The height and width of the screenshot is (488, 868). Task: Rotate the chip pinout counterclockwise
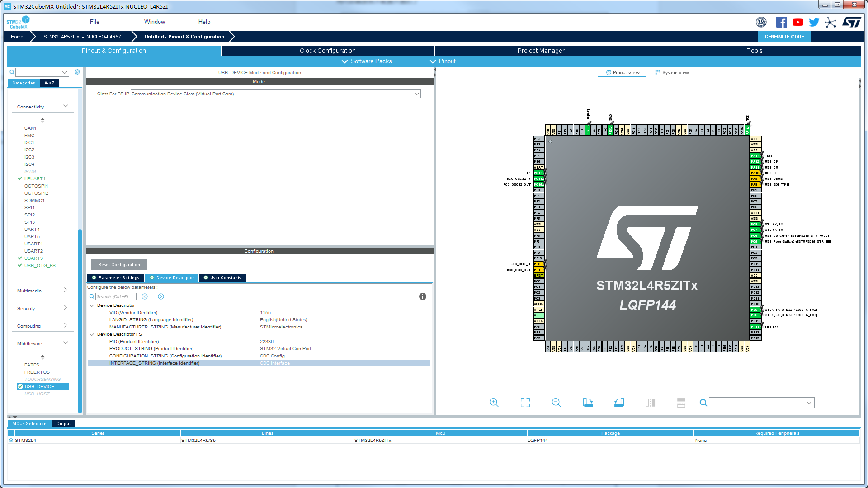pyautogui.click(x=619, y=402)
